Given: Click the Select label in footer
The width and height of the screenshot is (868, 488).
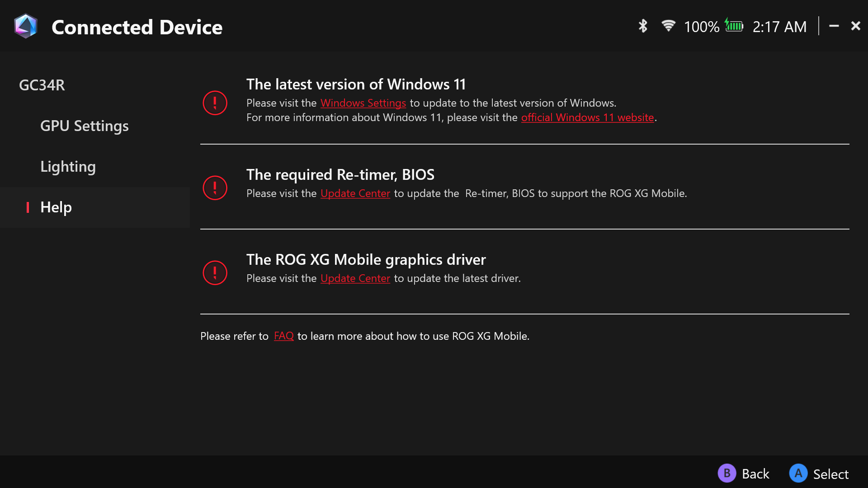Looking at the screenshot, I should click(x=830, y=474).
